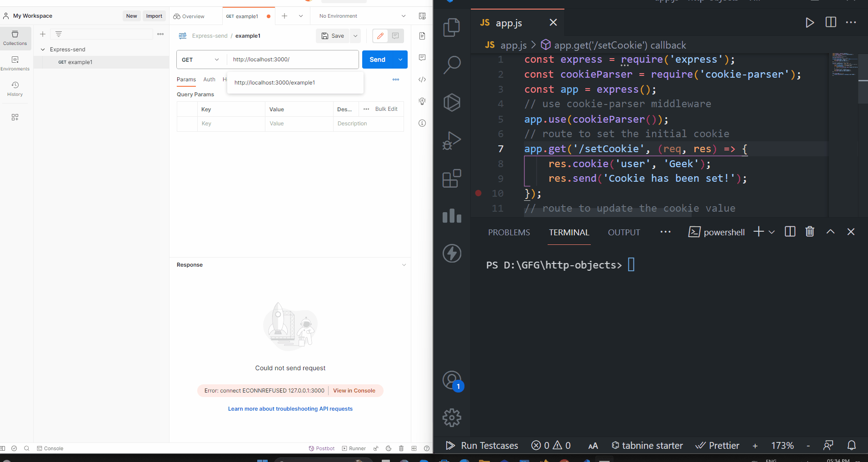This screenshot has width=868, height=462.
Task: Check the Key row checkbox in Query Params
Action: click(186, 124)
